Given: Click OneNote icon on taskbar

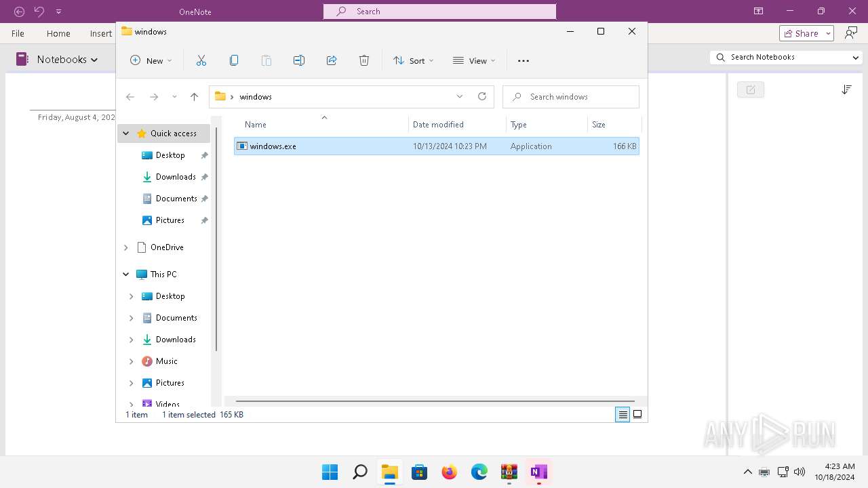Looking at the screenshot, I should click(x=539, y=472).
